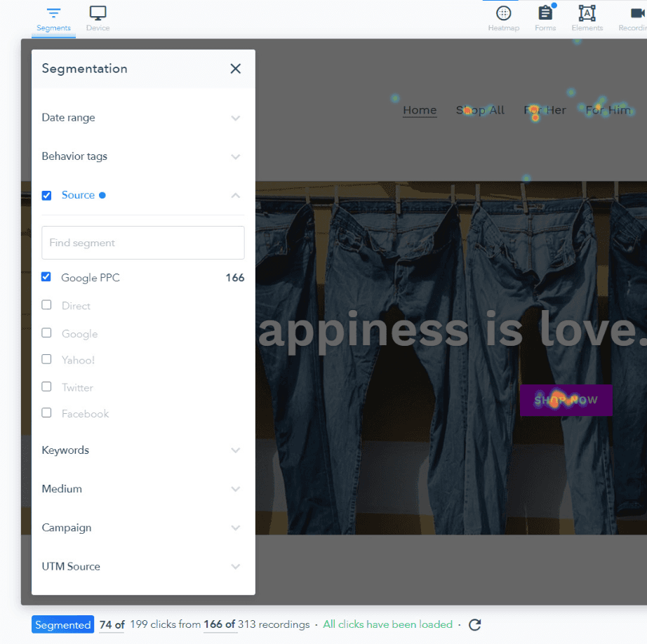Click the '166 of' recordings count
The image size is (647, 644).
pos(220,624)
